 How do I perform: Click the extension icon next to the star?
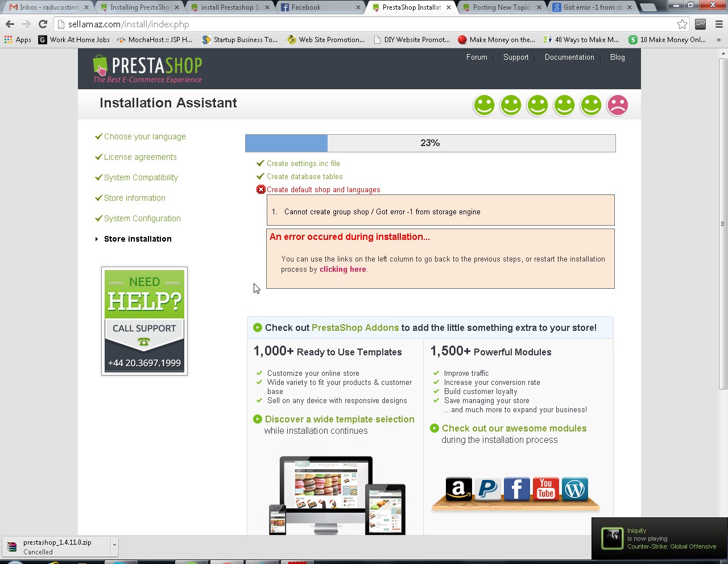pyautogui.click(x=701, y=24)
